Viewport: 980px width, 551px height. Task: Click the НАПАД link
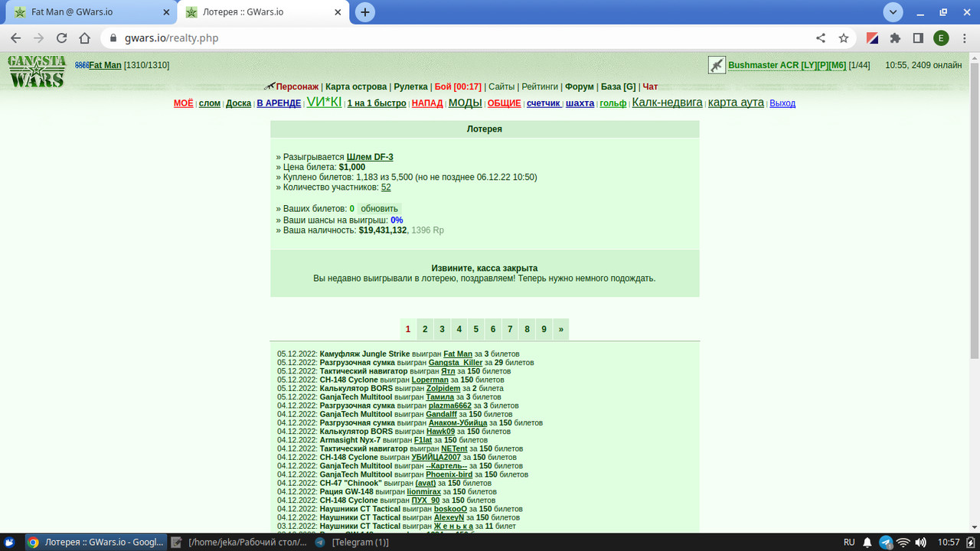pos(427,103)
